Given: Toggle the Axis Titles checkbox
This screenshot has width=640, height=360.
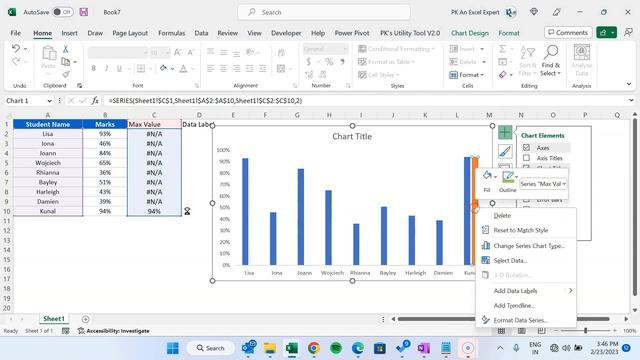Looking at the screenshot, I should tap(526, 158).
